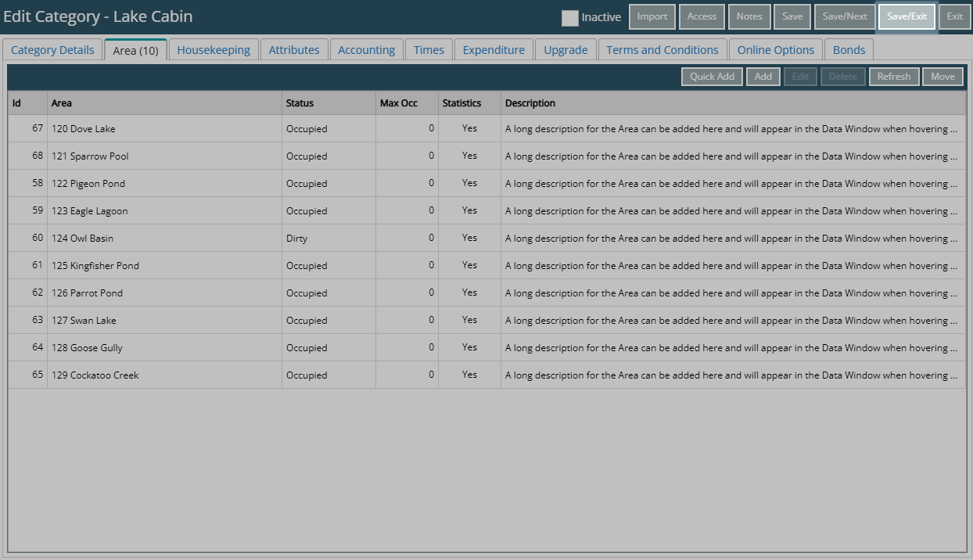Click description text of Cockatoo Creek row
Image resolution: width=973 pixels, height=560 pixels.
coord(731,375)
